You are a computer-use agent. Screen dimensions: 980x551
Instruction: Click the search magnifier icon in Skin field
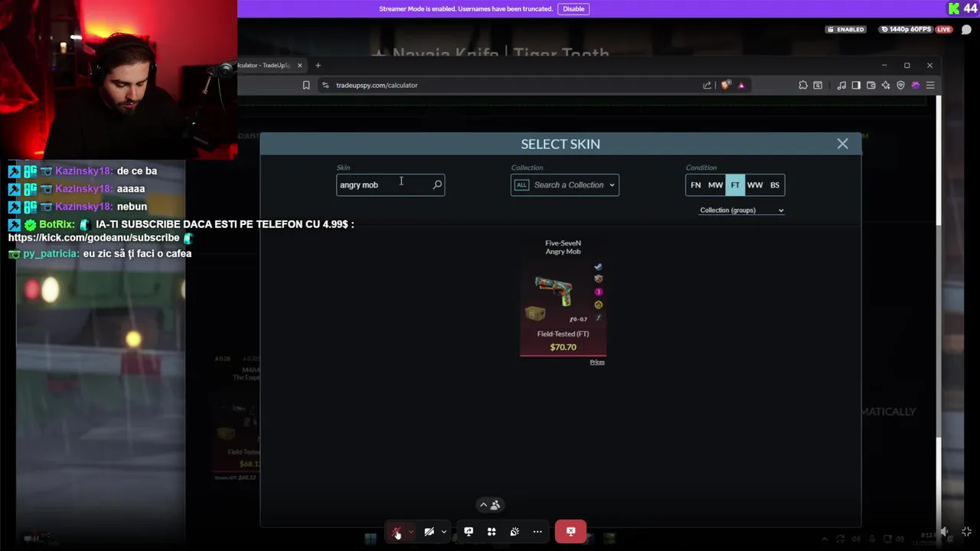[x=437, y=184]
